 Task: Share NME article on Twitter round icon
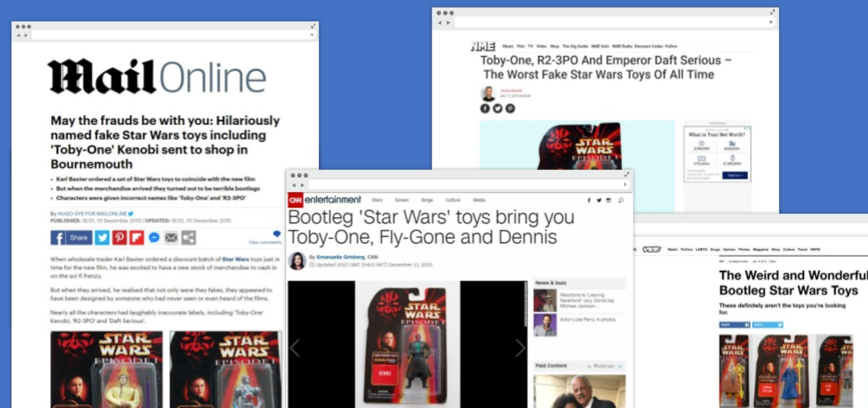498,109
